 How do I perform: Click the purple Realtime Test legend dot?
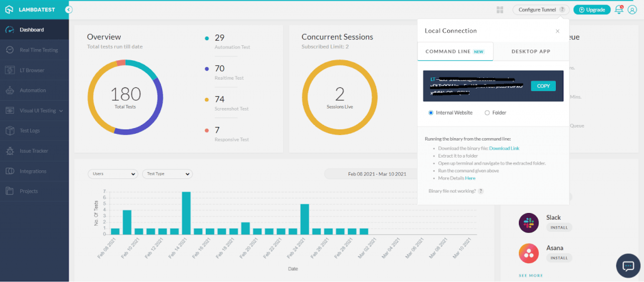[206, 69]
